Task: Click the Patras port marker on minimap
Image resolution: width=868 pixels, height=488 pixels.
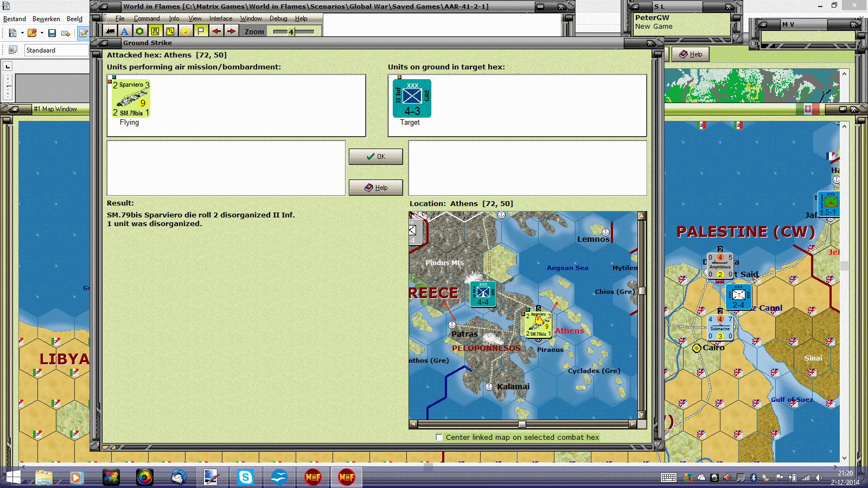Action: (452, 325)
